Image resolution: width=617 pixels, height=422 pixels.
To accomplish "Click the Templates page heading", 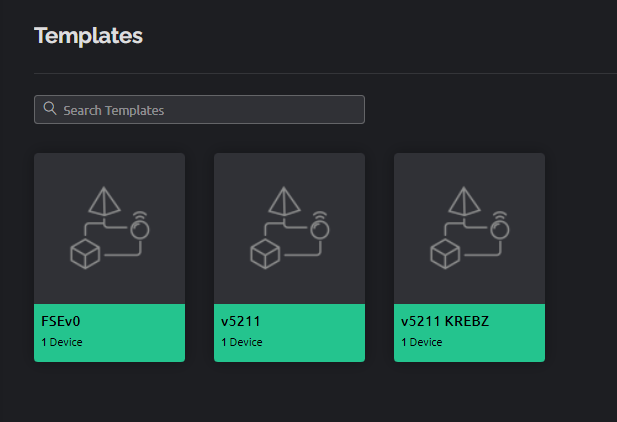I will pyautogui.click(x=89, y=36).
